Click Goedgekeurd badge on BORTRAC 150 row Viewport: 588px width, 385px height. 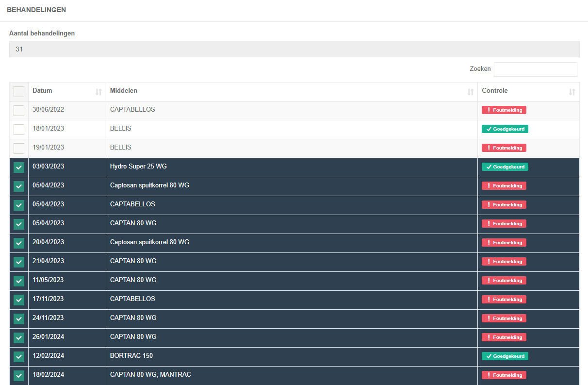point(505,356)
